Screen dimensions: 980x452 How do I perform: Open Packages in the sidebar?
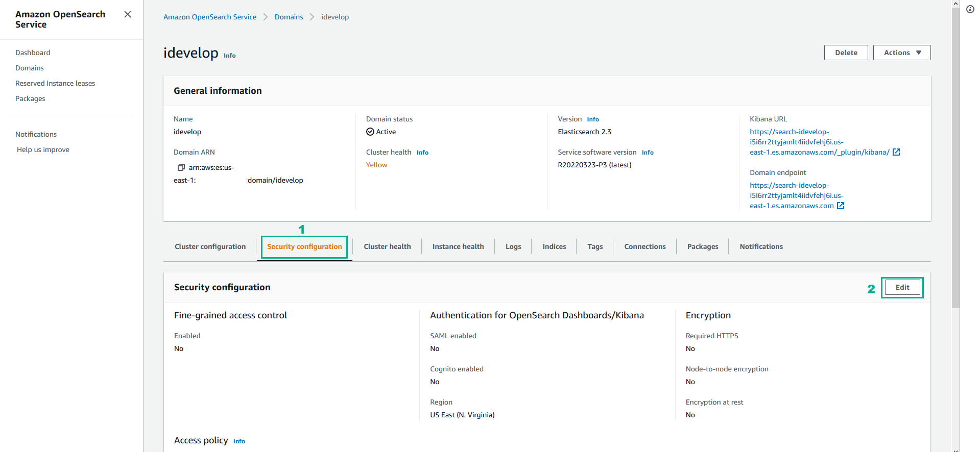(30, 98)
